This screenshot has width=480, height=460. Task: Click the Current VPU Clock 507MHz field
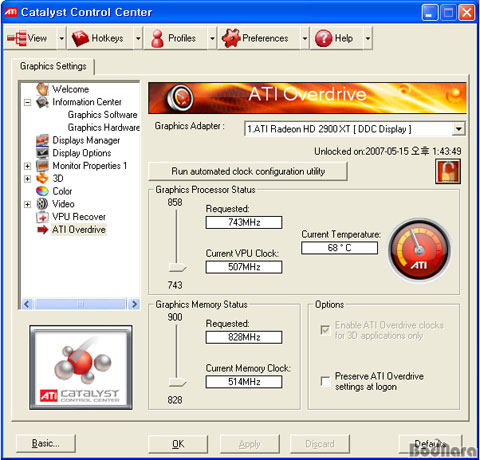(x=244, y=267)
